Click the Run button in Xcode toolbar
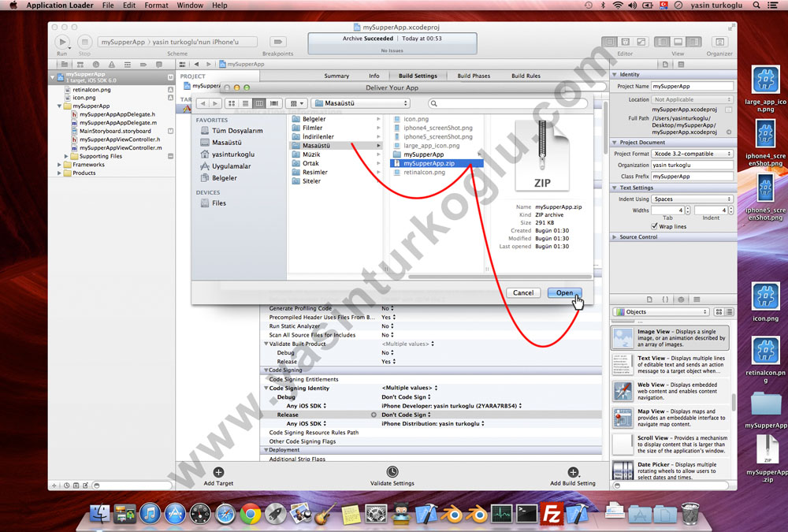Screen dimensions: 788x532 [x=61, y=42]
